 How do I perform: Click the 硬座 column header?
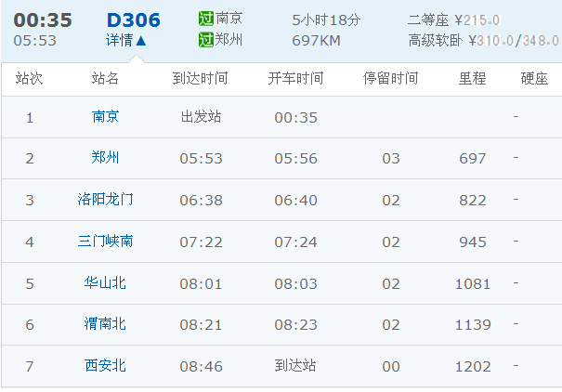point(534,78)
